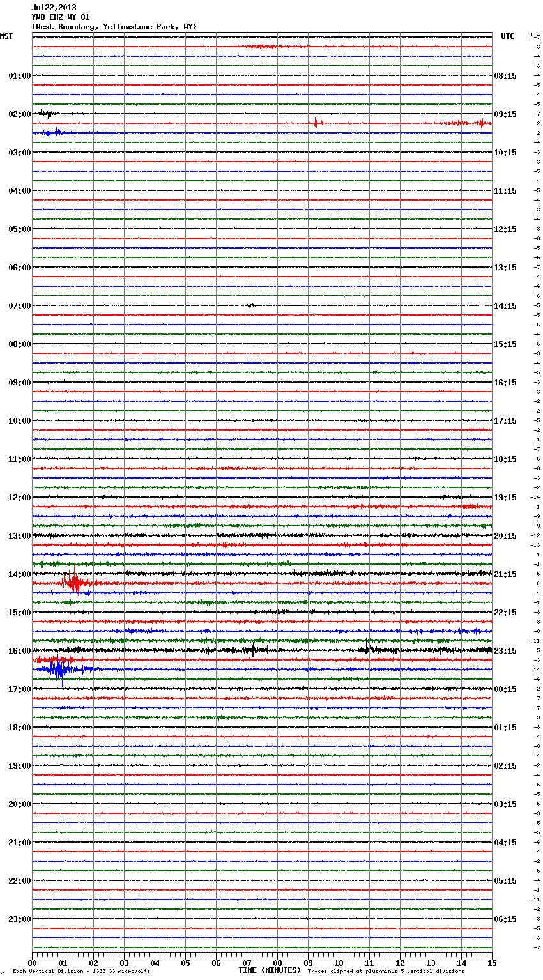The image size is (543, 980).
Task: Click minute 00 on the time axis
Action: click(x=32, y=962)
